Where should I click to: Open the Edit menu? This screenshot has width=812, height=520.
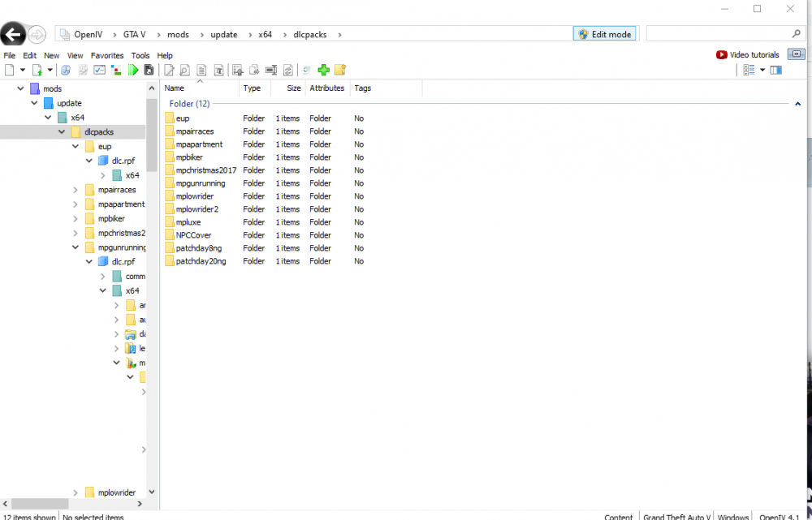(x=29, y=55)
